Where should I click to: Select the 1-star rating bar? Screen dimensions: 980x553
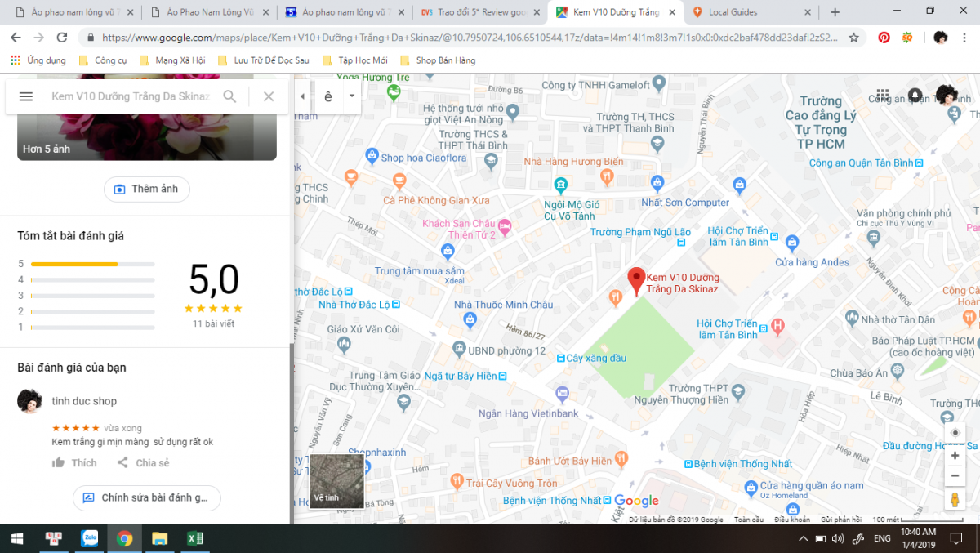[92, 327]
